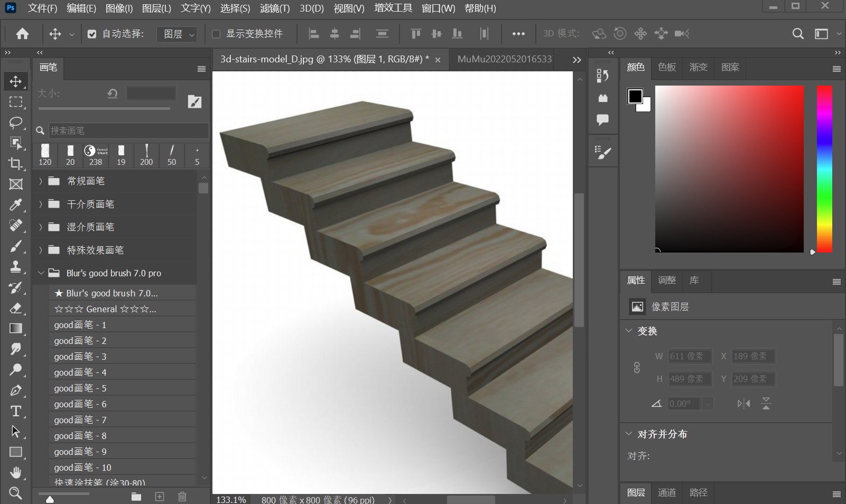Select the Lasso tool
Screen dimensions: 846x504
pos(16,123)
